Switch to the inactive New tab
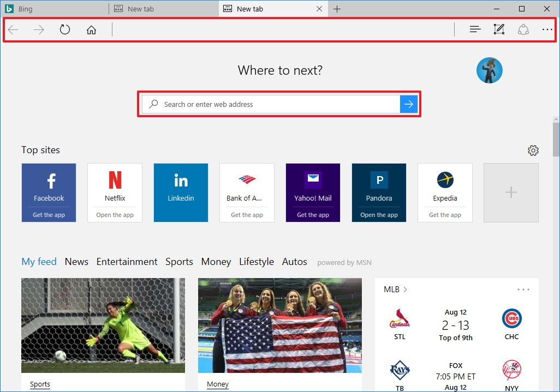The image size is (560, 392). tap(164, 9)
